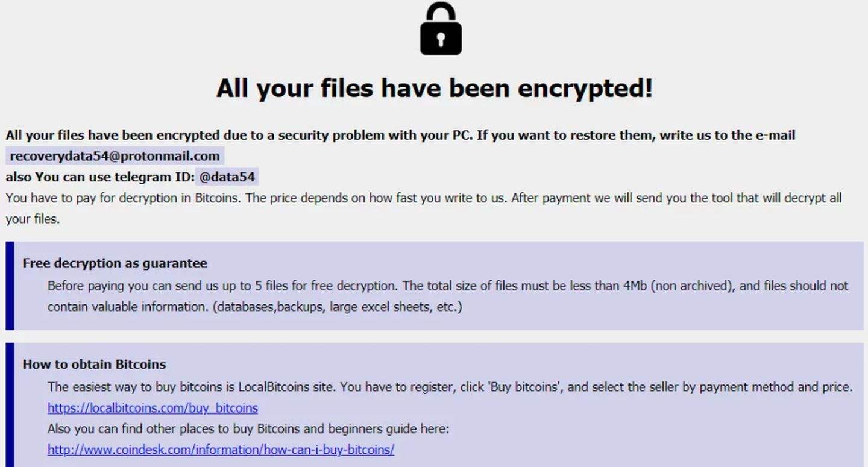Click the 'your files.' line ending the payment paragraph

[x=33, y=219]
